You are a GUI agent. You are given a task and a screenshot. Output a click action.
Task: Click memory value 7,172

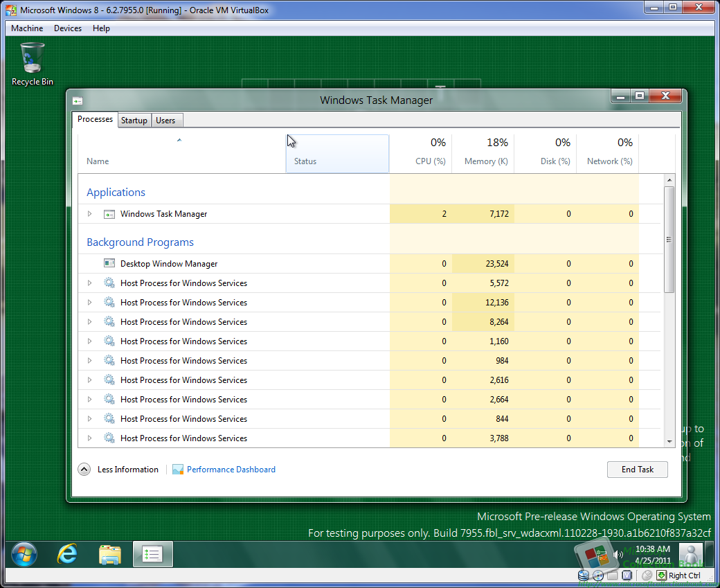point(498,214)
